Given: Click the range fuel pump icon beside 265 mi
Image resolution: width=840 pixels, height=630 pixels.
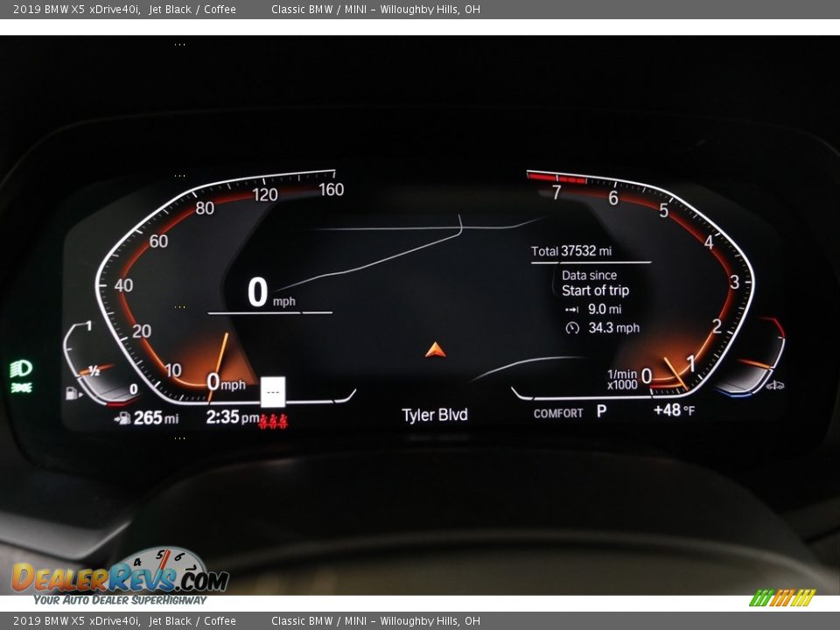Looking at the screenshot, I should 122,418.
